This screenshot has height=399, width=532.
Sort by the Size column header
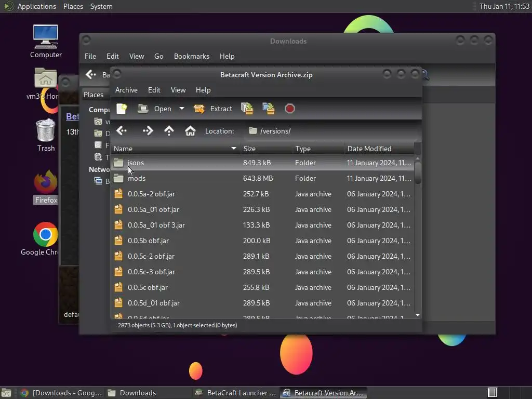point(267,149)
